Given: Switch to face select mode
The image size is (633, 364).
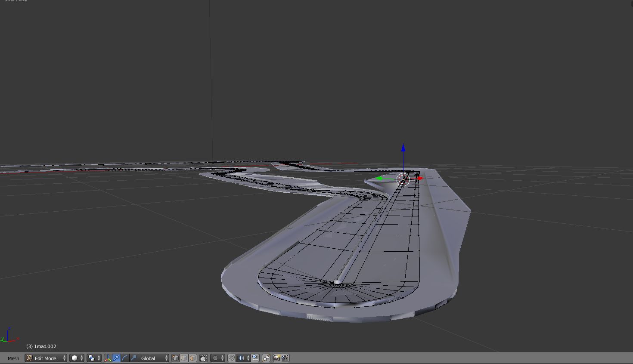Looking at the screenshot, I should click(x=192, y=358).
